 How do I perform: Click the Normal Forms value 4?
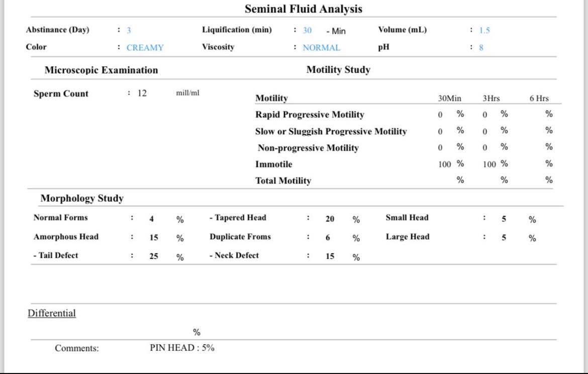(x=151, y=219)
